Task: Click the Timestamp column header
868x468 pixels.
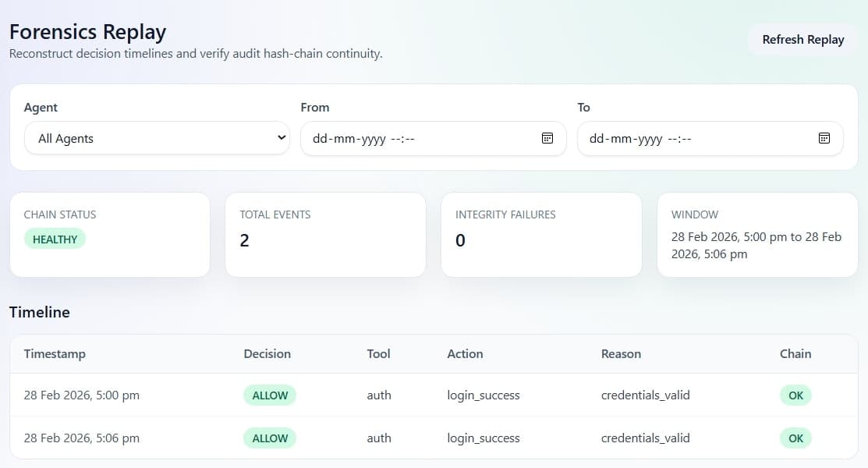Action: click(x=55, y=353)
